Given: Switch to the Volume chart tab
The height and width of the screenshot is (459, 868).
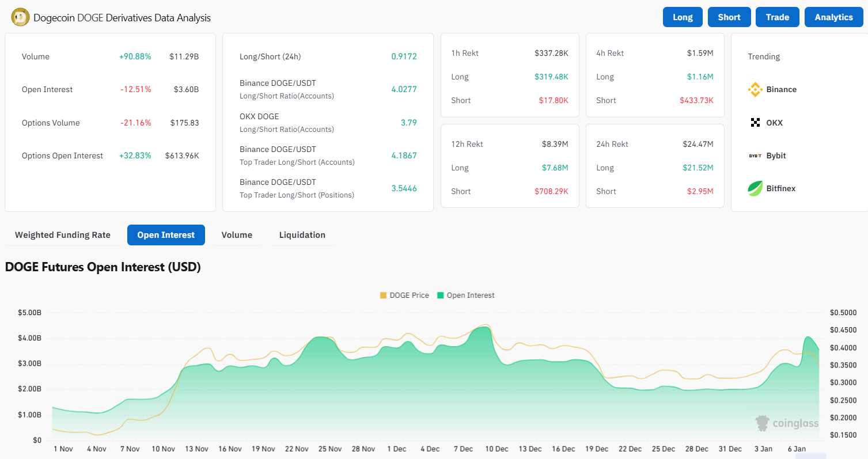Looking at the screenshot, I should click(x=237, y=235).
